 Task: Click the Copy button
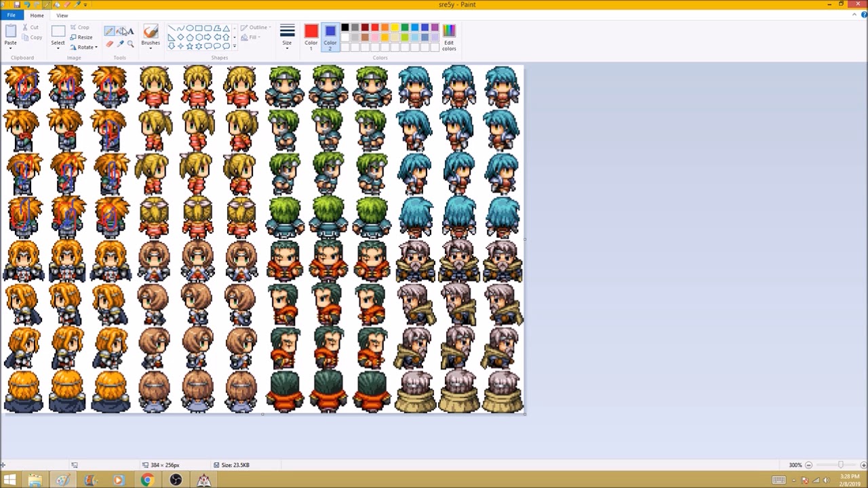(32, 37)
